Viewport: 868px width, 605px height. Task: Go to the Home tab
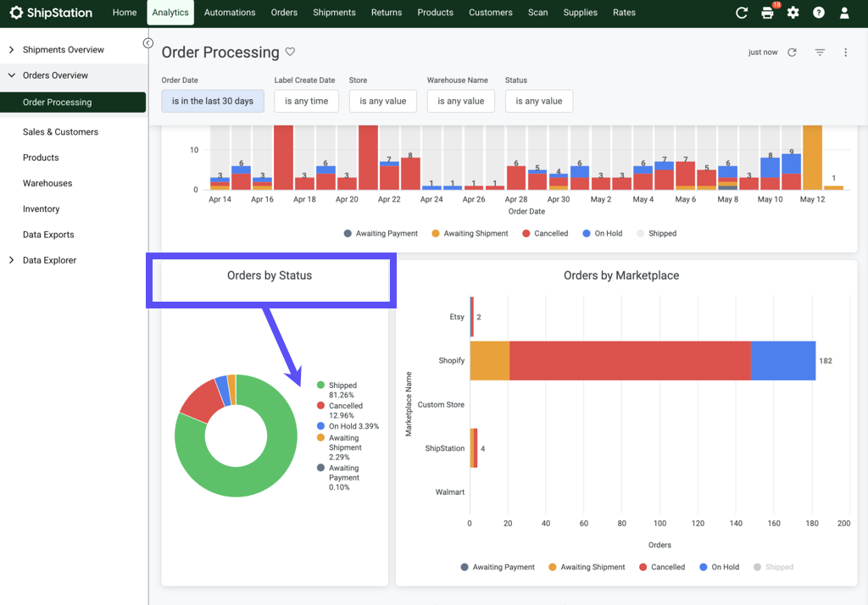pos(125,12)
